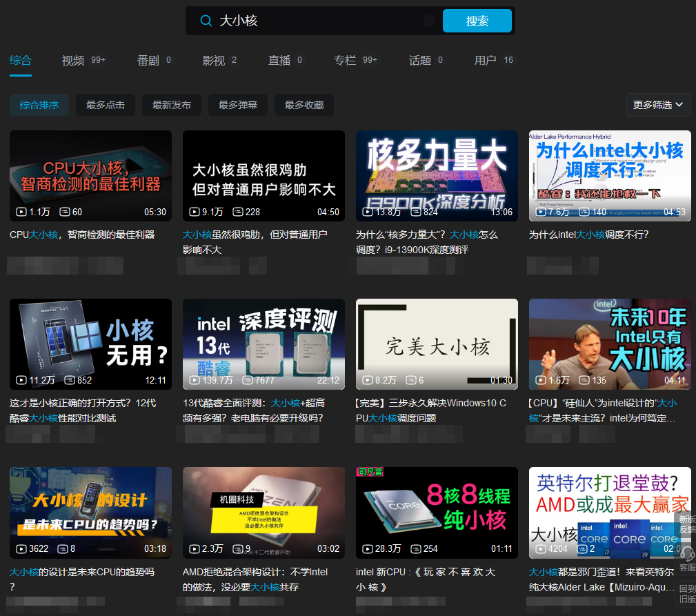The width and height of the screenshot is (696, 616).
Task: Click play-count icon beside 3622
Action: (x=21, y=548)
